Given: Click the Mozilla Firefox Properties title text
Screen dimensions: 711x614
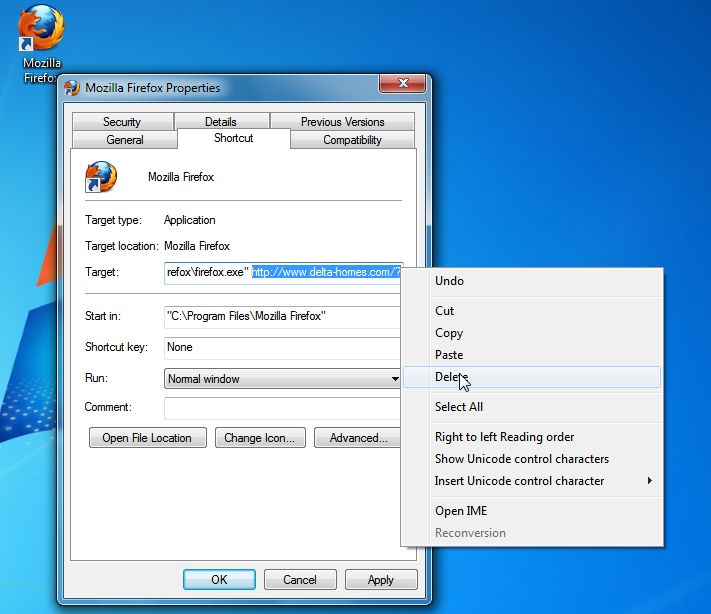Looking at the screenshot, I should [x=153, y=88].
